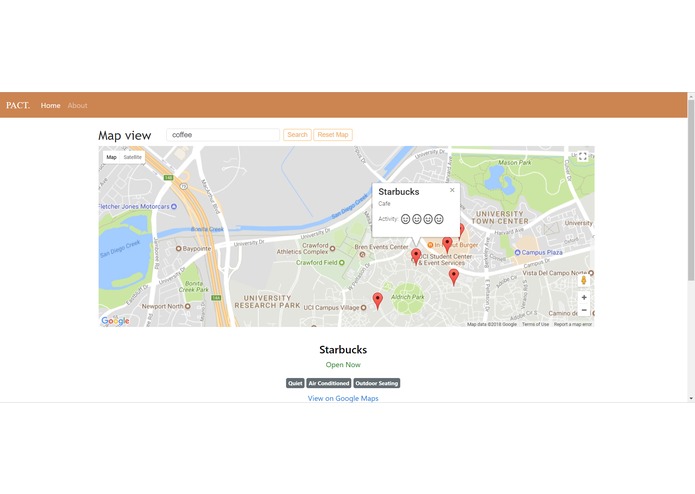Click the last activity smiley face
This screenshot has width=695, height=494.
pyautogui.click(x=439, y=219)
